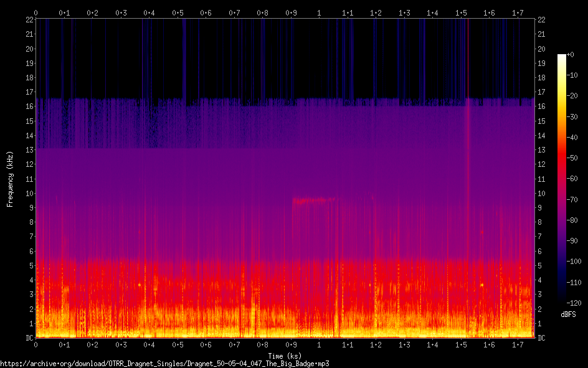
Task: Click the 22 tick on left frequency axis
Action: [x=29, y=19]
